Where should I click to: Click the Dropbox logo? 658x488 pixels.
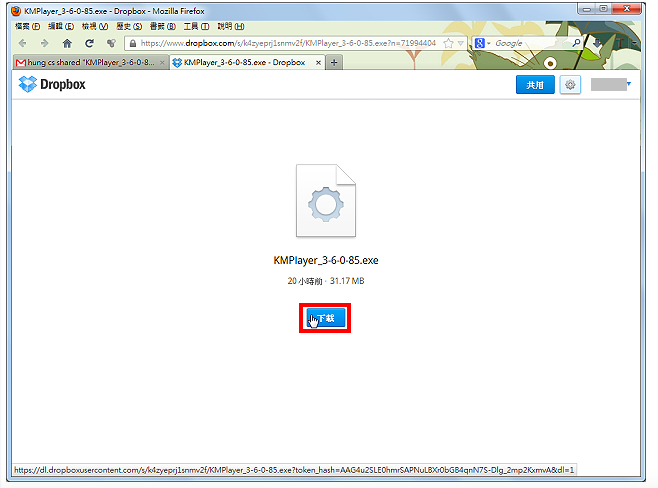pyautogui.click(x=52, y=84)
